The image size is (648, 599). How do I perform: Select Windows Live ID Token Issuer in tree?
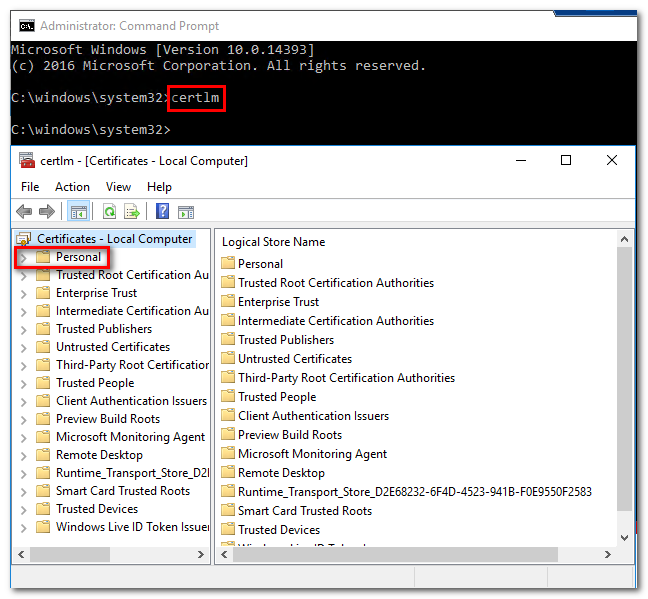tap(133, 527)
